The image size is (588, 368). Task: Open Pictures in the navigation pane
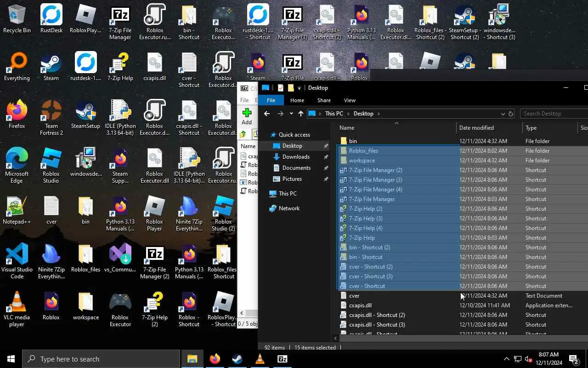[292, 179]
